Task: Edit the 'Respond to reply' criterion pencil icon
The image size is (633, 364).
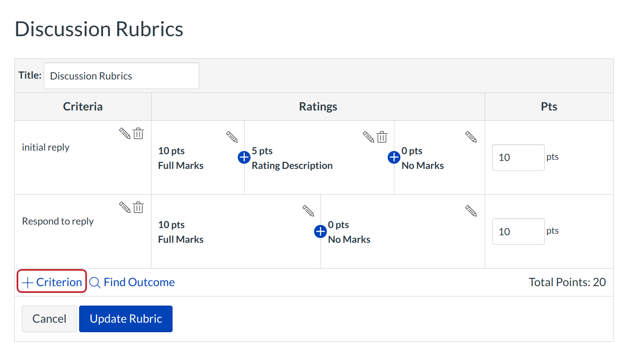Action: point(125,207)
